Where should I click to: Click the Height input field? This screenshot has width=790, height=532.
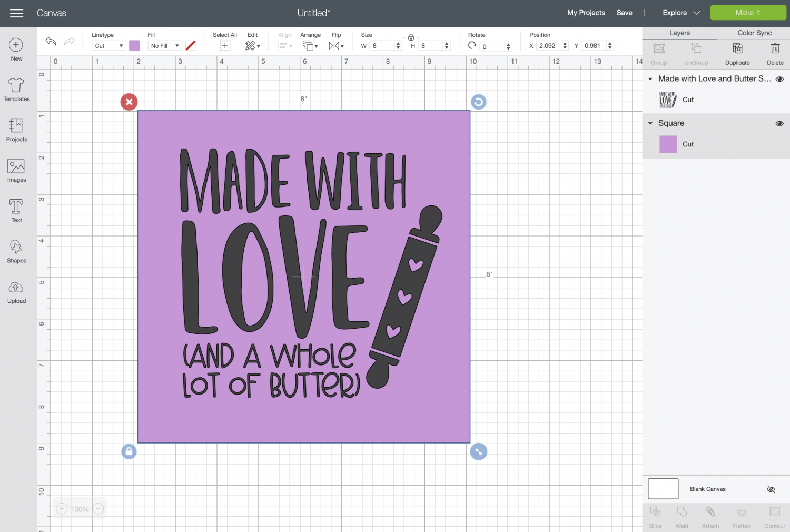[x=431, y=46]
